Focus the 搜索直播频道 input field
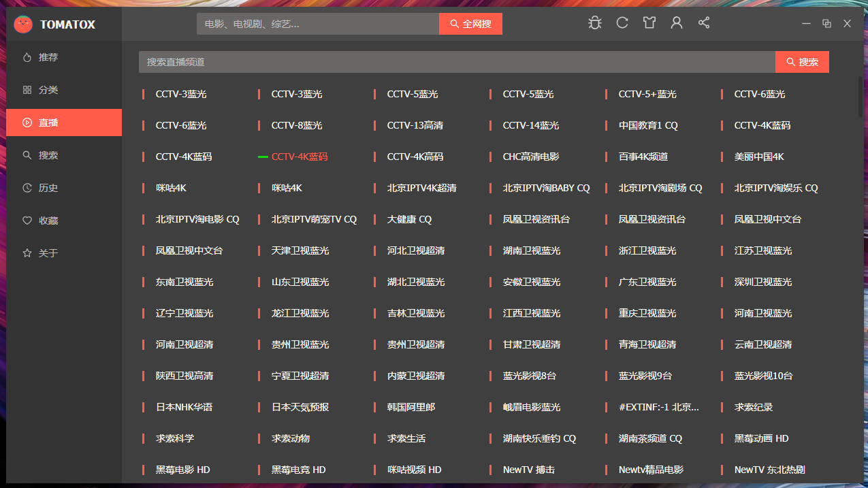This screenshot has width=868, height=488. 457,62
